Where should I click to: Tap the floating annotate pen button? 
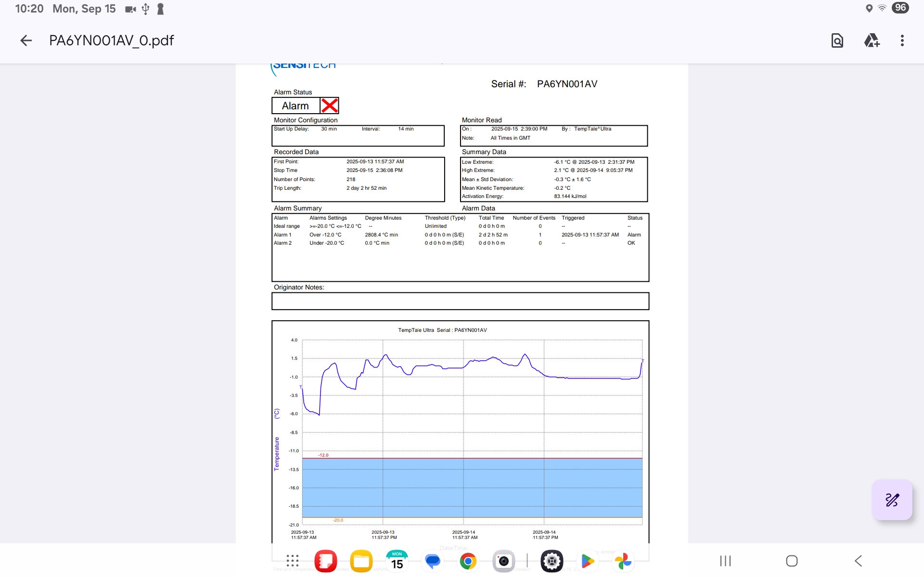coord(892,500)
